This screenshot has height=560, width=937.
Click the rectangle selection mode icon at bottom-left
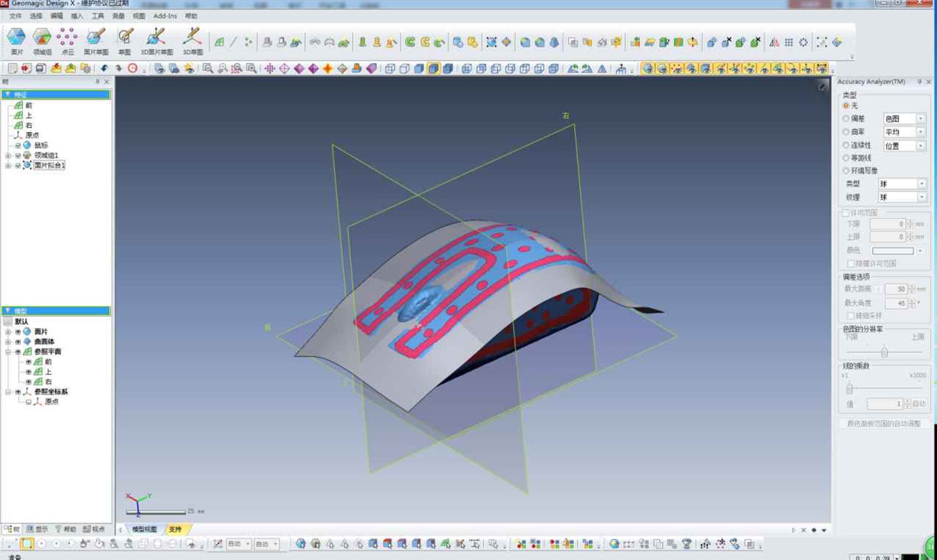pos(27,544)
